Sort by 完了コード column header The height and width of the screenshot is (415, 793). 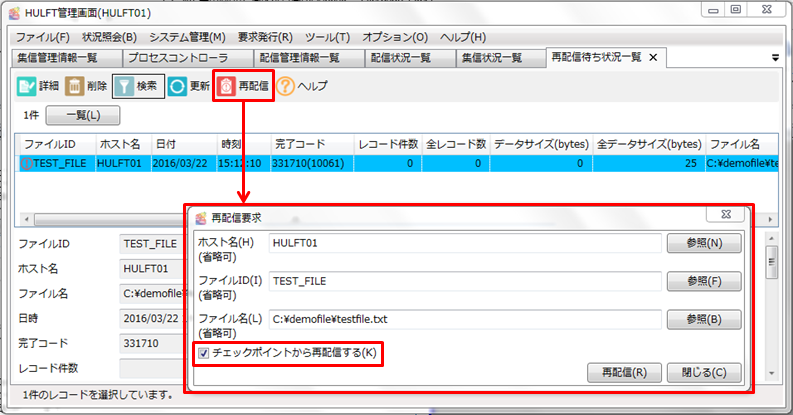pyautogui.click(x=312, y=145)
